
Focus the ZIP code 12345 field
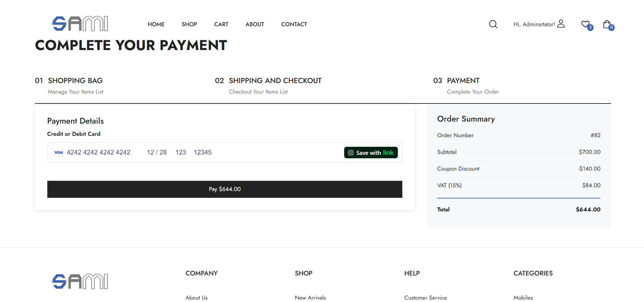tap(203, 153)
